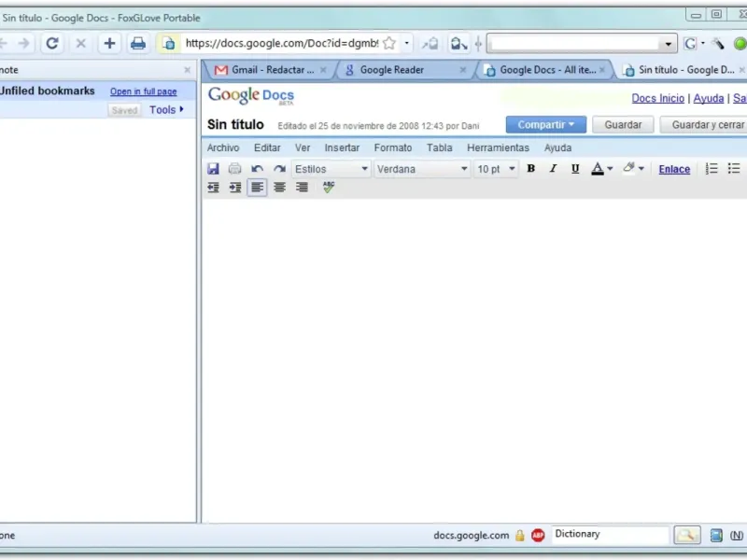Click the Adblock Plus ABP status icon
The image size is (747, 560).
click(x=538, y=535)
